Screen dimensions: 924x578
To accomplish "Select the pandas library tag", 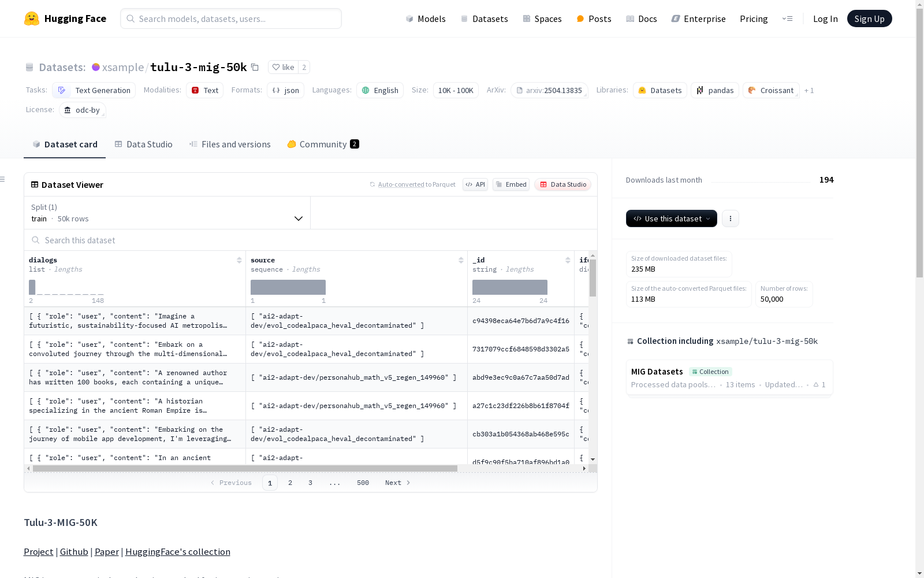I will 715,90.
